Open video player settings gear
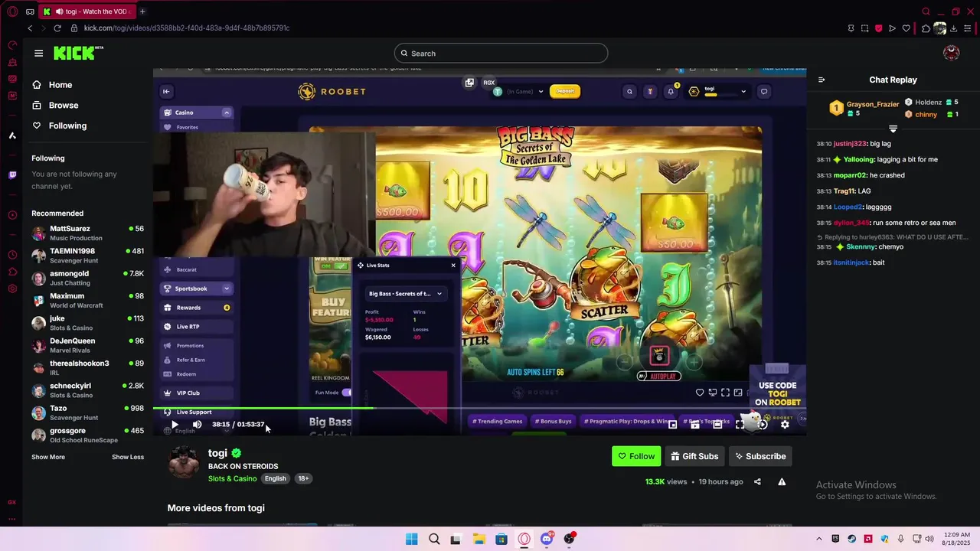This screenshot has height=551, width=980. [785, 424]
